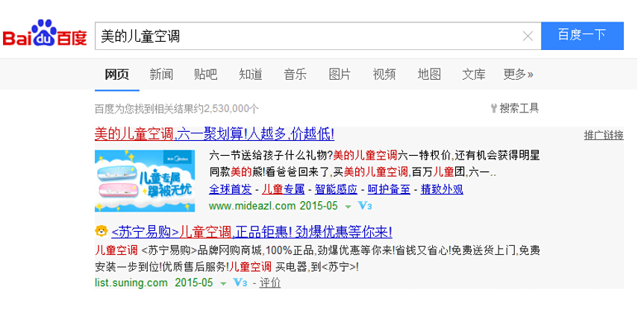This screenshot has width=644, height=310.
Task: Open result <苏宁易购>儿童空调,正品钜惠!
Action: 251,232
